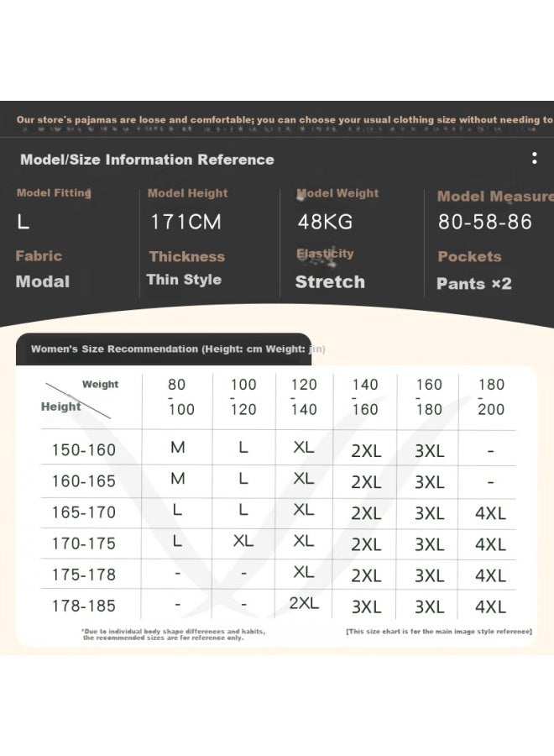
Task: Click the 180-200 weight column header
Action: click(491, 396)
